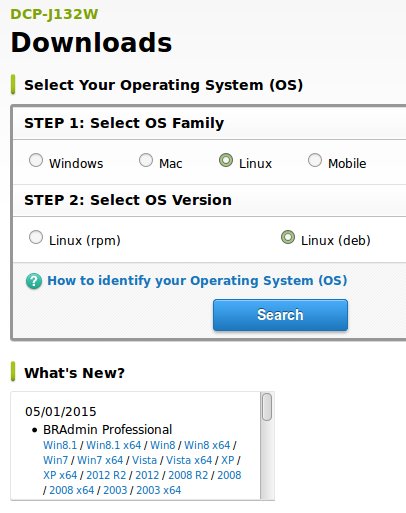Viewport: 406px width, 513px height.
Task: Open How to identify your Operating System link
Action: click(x=197, y=281)
